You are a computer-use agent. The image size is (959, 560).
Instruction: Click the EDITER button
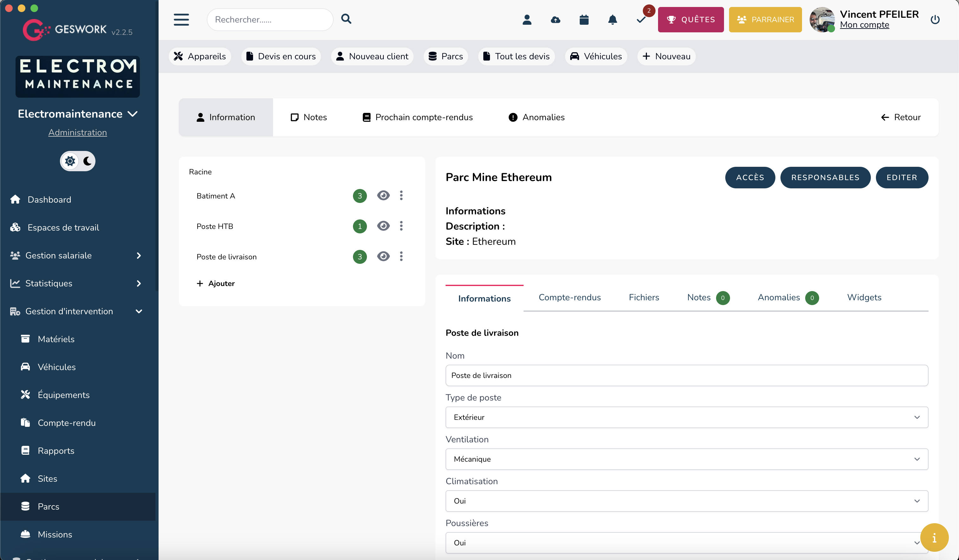tap(902, 177)
